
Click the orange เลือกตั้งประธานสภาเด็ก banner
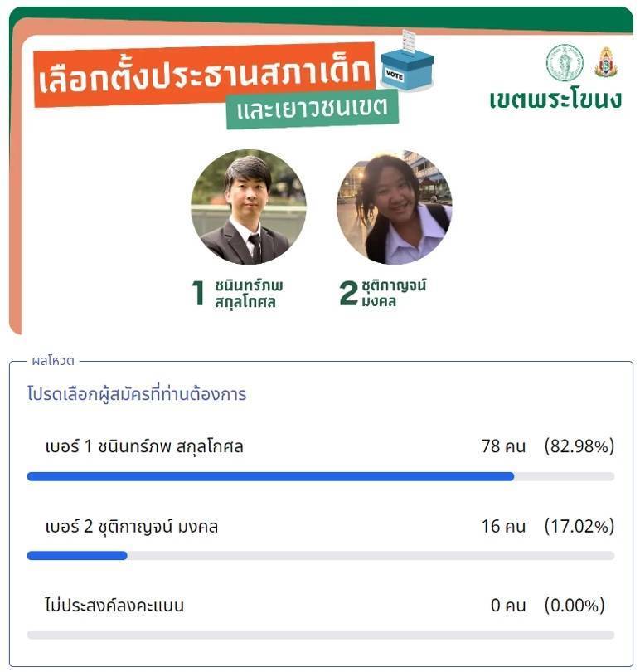[204, 75]
